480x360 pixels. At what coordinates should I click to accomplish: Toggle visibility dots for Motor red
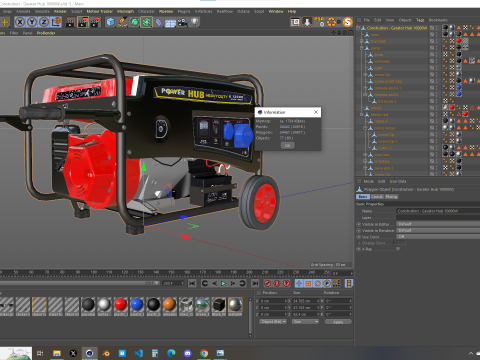pyautogui.click(x=436, y=115)
